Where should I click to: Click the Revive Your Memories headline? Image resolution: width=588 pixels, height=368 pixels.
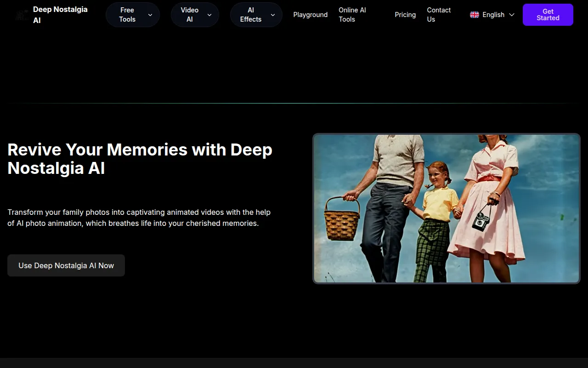coord(140,159)
